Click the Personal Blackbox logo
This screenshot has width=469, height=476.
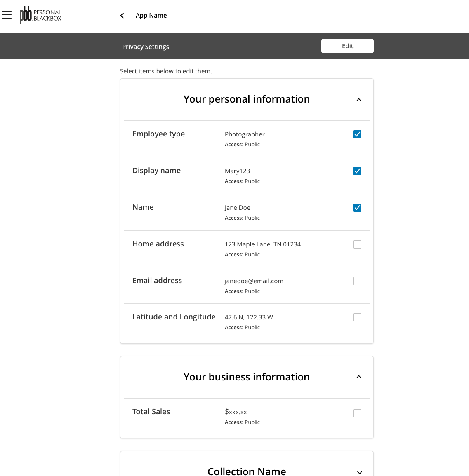pos(40,15)
